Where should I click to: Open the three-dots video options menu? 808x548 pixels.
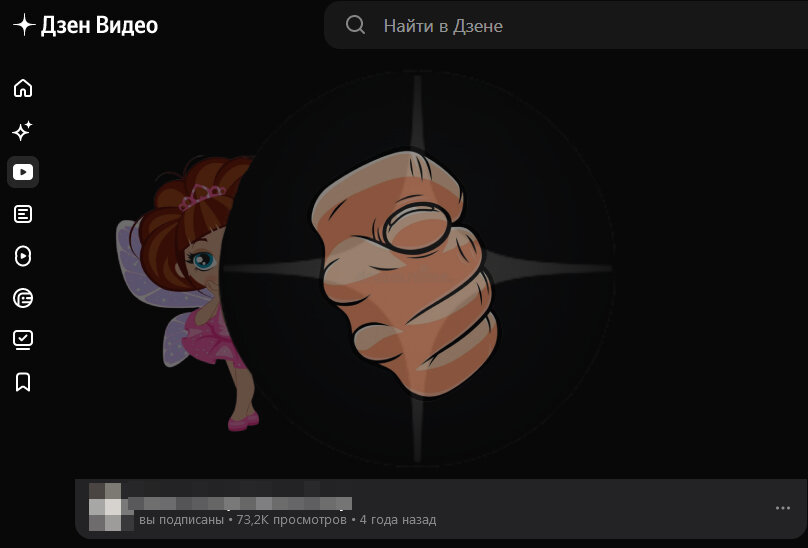(783, 508)
